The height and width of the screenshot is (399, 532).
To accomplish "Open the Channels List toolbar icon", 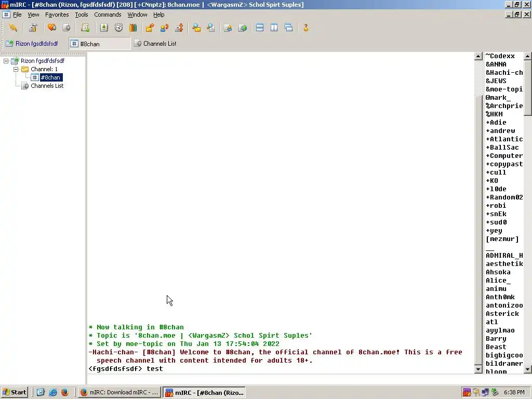I will coord(67,28).
